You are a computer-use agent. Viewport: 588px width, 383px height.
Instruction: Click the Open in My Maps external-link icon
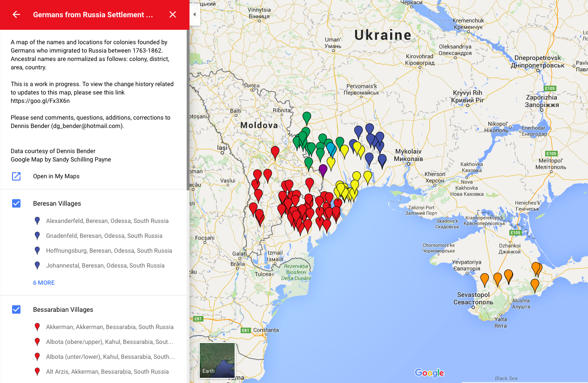coord(17,176)
